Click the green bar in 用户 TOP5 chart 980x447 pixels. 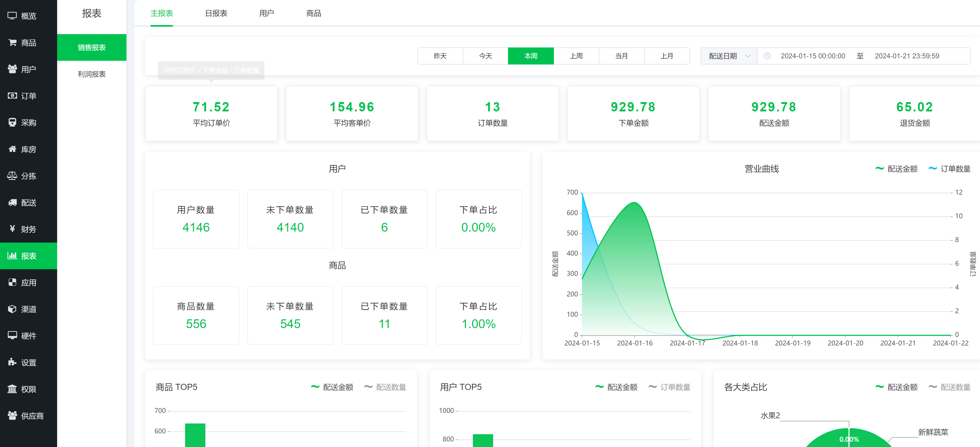coord(483,441)
